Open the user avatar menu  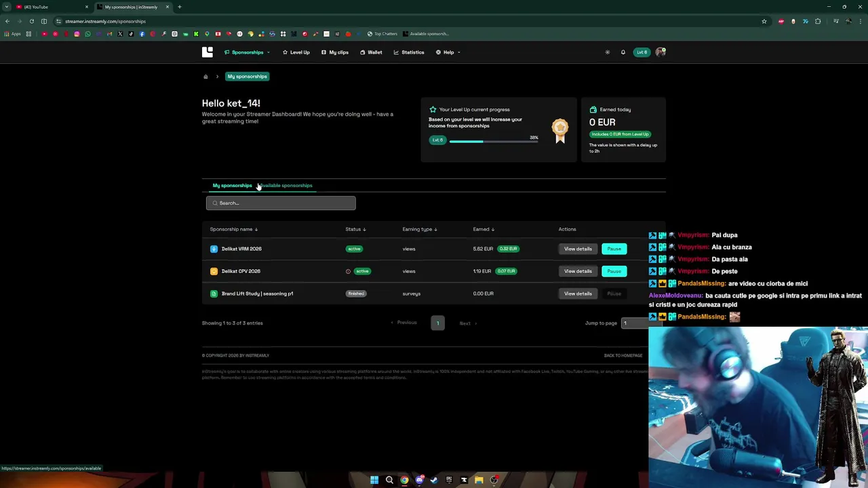[x=660, y=52]
